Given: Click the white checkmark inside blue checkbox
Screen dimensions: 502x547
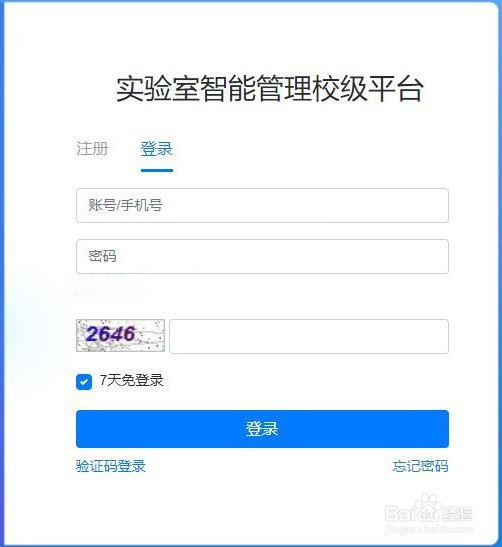Looking at the screenshot, I should point(84,382).
